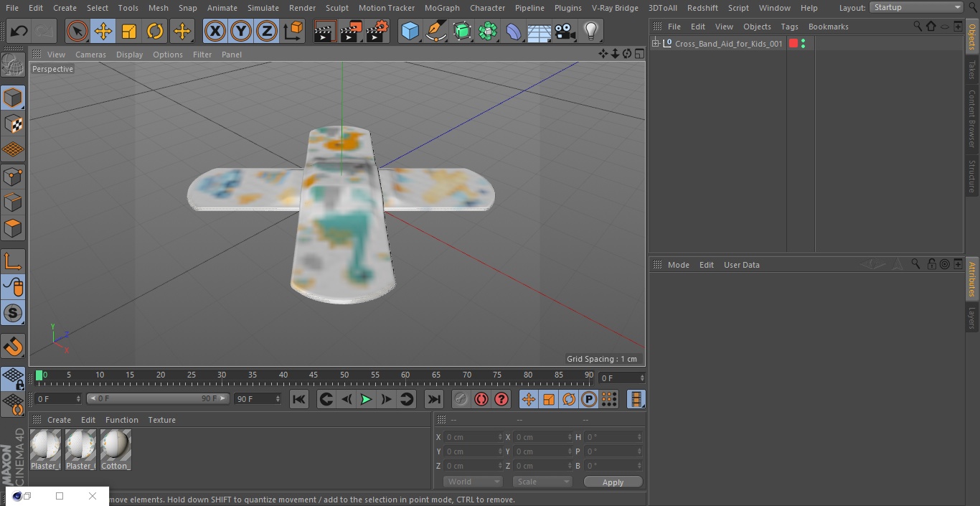Switch to the Takes side tab
Screen dimensions: 980x506
(972, 70)
